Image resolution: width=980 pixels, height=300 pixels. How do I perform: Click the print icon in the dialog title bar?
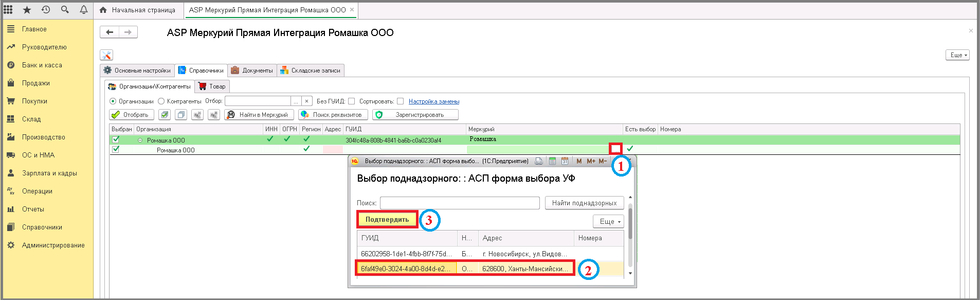click(539, 161)
